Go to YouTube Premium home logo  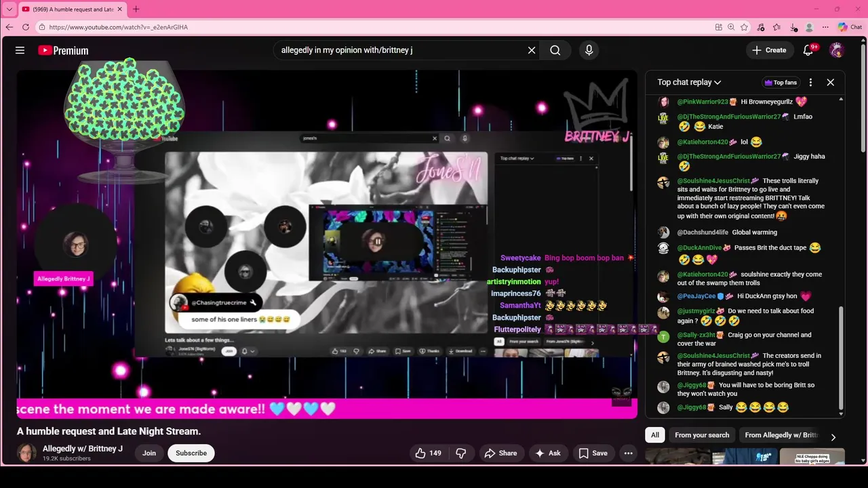click(63, 50)
